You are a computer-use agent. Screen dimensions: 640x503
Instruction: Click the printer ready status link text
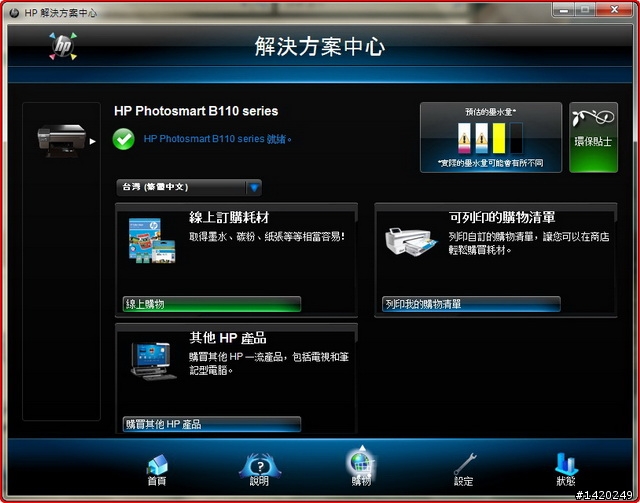218,139
